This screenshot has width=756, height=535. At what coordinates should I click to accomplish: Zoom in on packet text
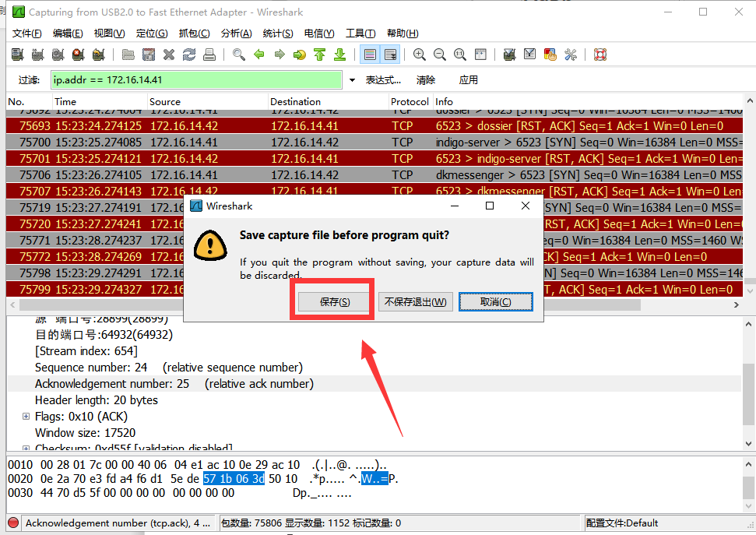coord(420,55)
